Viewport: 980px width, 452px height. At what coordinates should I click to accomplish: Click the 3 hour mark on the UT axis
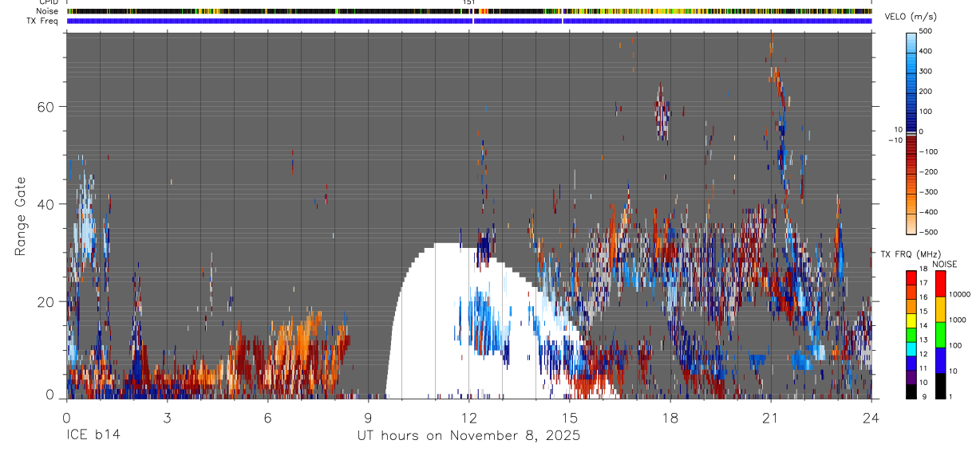(167, 418)
